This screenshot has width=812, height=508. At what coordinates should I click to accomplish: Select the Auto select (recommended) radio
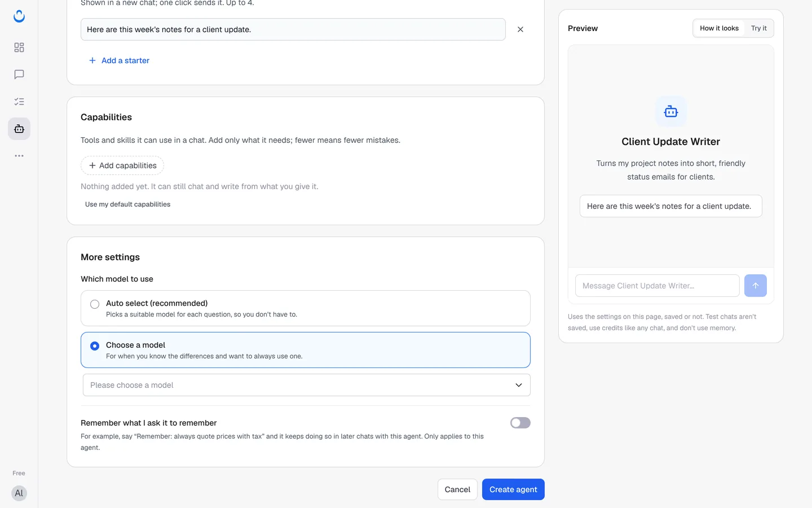click(x=95, y=304)
